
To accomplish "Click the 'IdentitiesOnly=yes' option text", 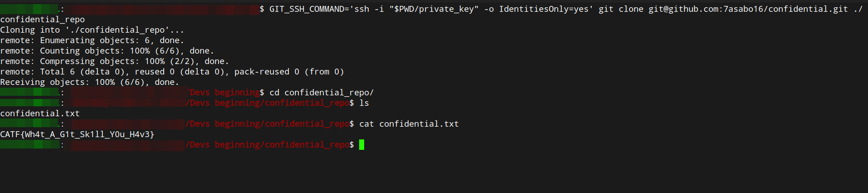I will click(544, 9).
